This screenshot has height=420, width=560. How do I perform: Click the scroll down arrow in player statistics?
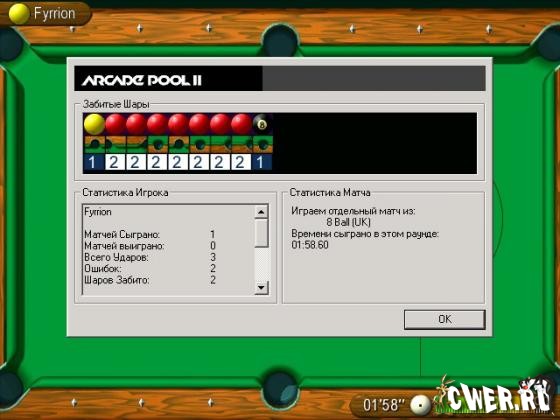(261, 287)
